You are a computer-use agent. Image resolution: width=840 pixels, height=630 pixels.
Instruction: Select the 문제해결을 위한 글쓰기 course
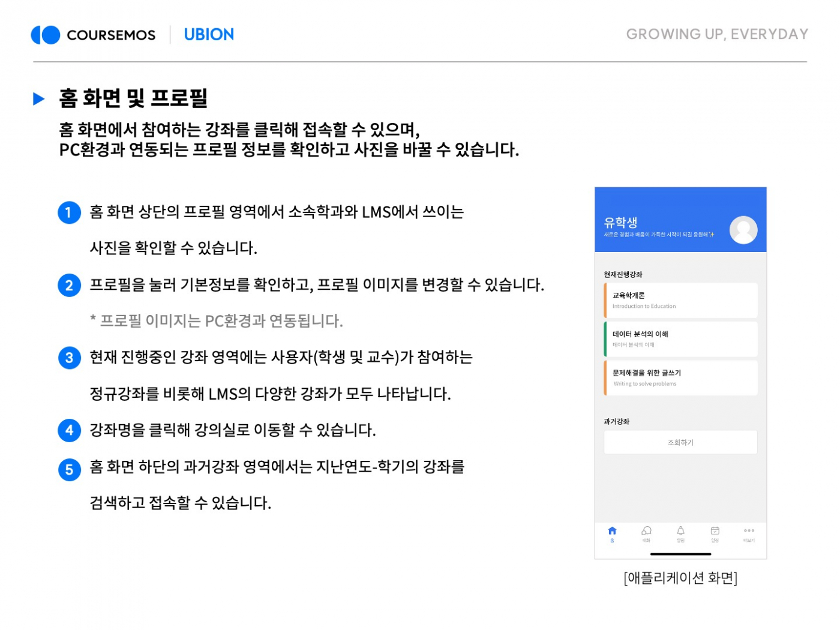(680, 378)
